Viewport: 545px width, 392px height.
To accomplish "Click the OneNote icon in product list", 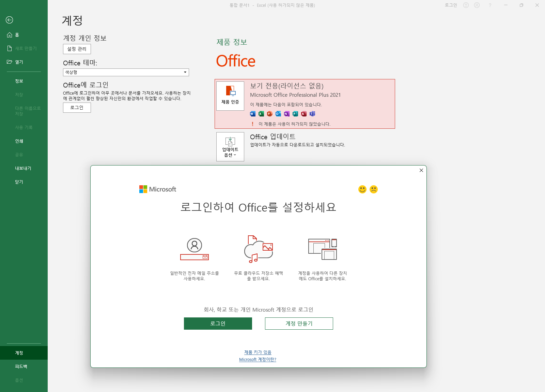I will tap(287, 114).
